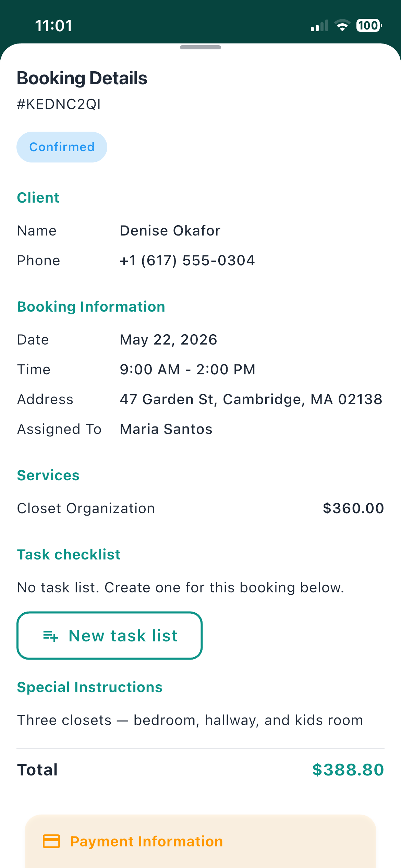Tap the sheet drag handle at top

click(x=200, y=47)
